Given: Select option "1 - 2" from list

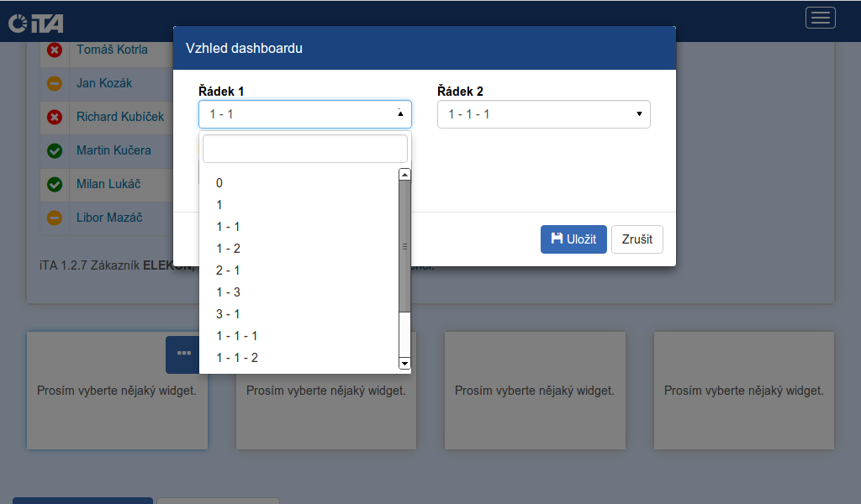Looking at the screenshot, I should (228, 249).
